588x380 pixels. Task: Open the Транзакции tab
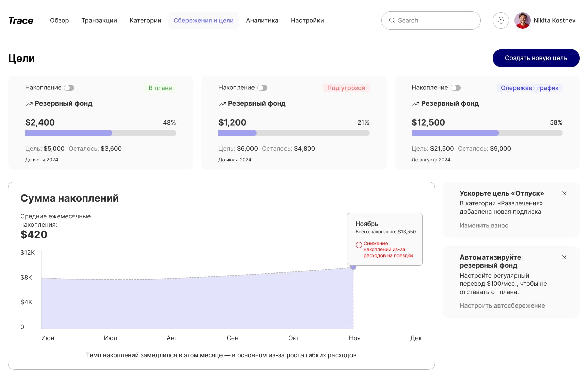(99, 20)
